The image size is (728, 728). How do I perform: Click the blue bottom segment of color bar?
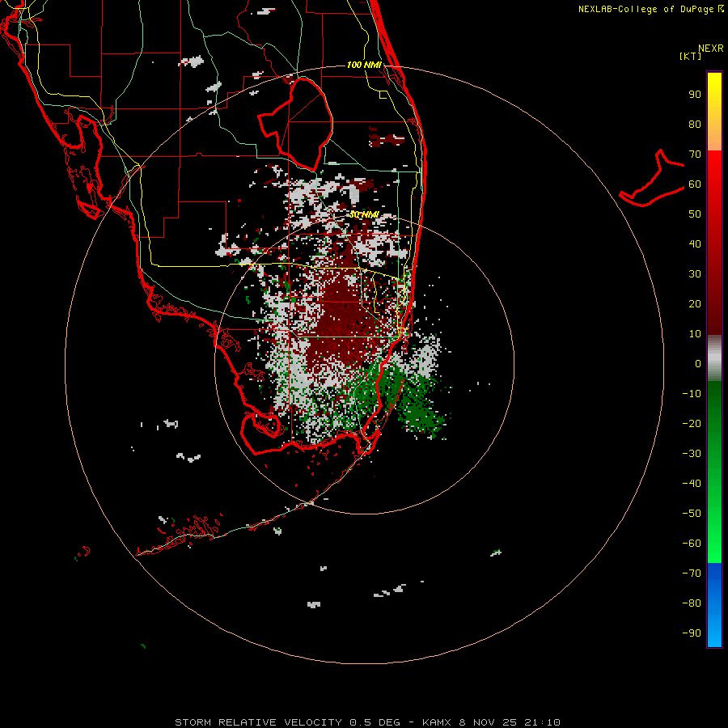(714, 605)
